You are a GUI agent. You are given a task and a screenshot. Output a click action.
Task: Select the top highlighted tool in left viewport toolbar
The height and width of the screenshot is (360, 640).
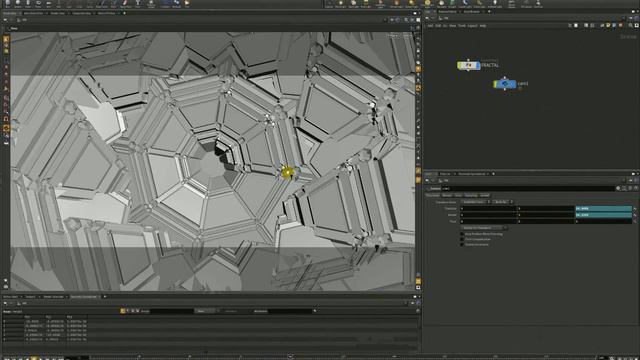[x=6, y=40]
